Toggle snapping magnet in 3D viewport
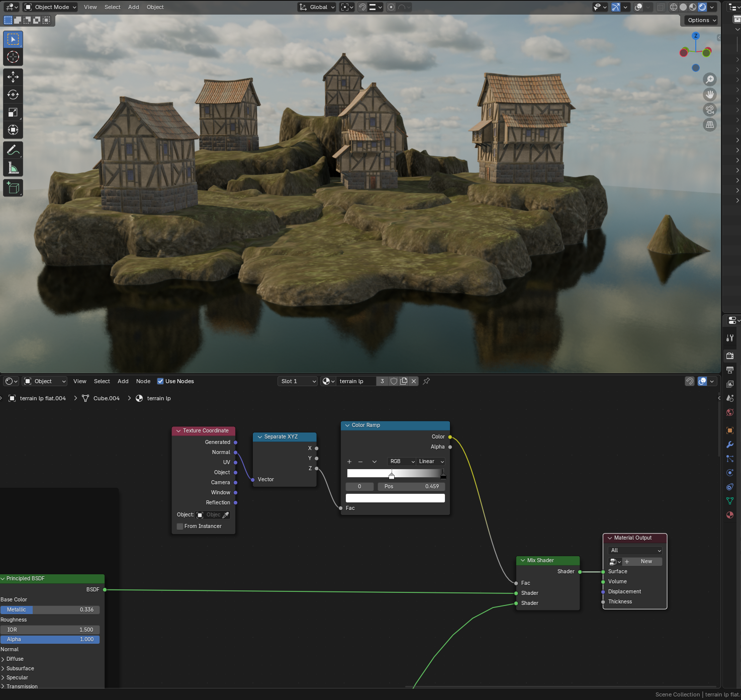This screenshot has width=741, height=700. (x=362, y=7)
